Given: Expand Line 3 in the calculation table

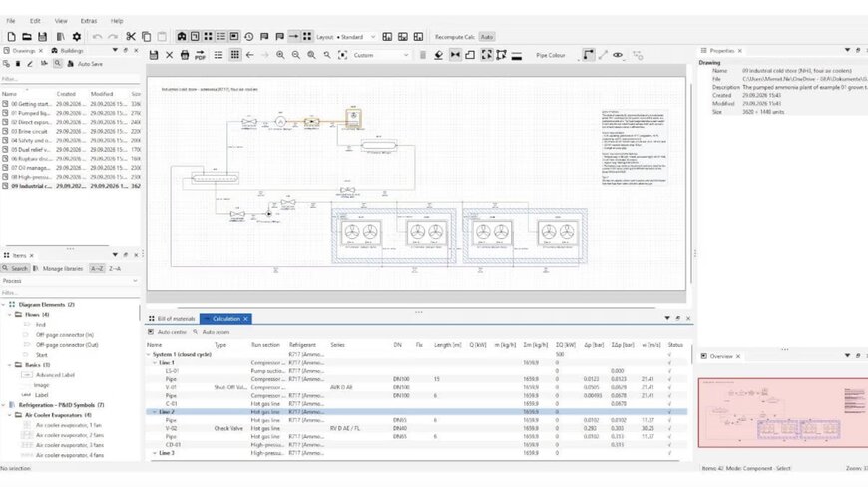Looking at the screenshot, I should click(x=155, y=453).
